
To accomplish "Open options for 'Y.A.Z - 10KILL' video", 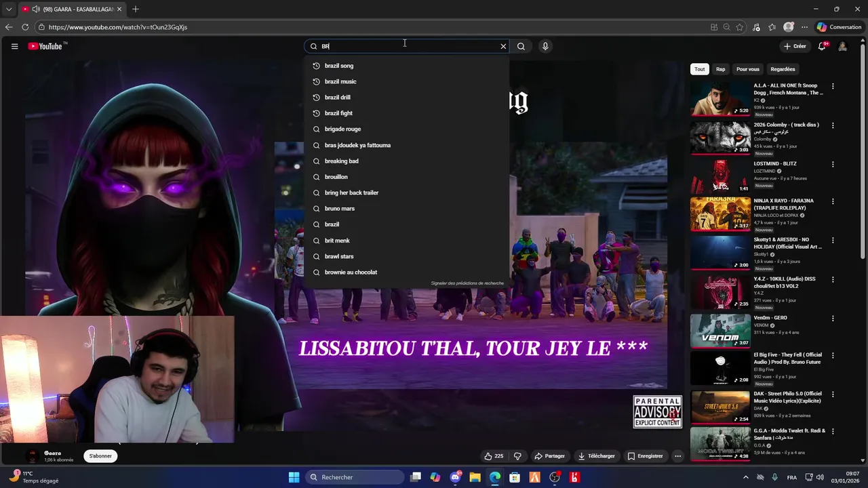I will tap(833, 279).
